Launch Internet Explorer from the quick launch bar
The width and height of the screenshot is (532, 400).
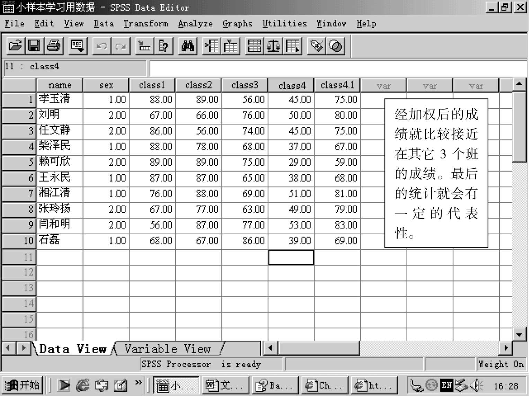[82, 385]
